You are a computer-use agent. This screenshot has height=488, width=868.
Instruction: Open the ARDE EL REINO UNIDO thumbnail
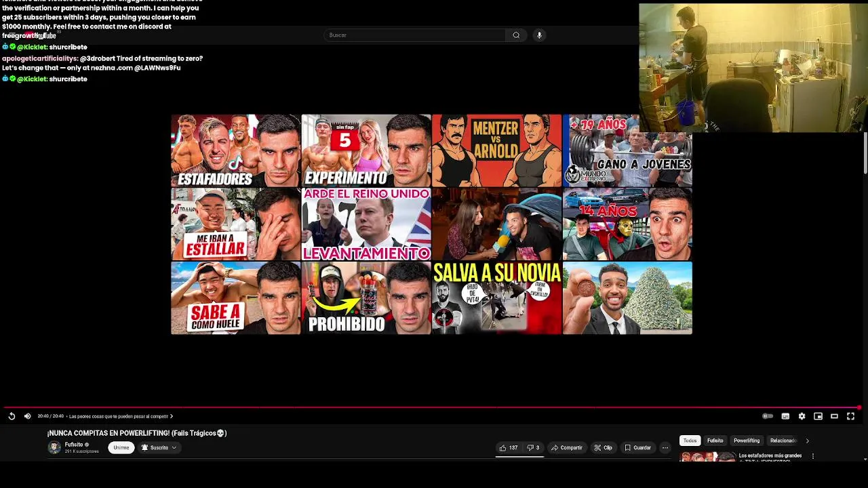pyautogui.click(x=366, y=224)
